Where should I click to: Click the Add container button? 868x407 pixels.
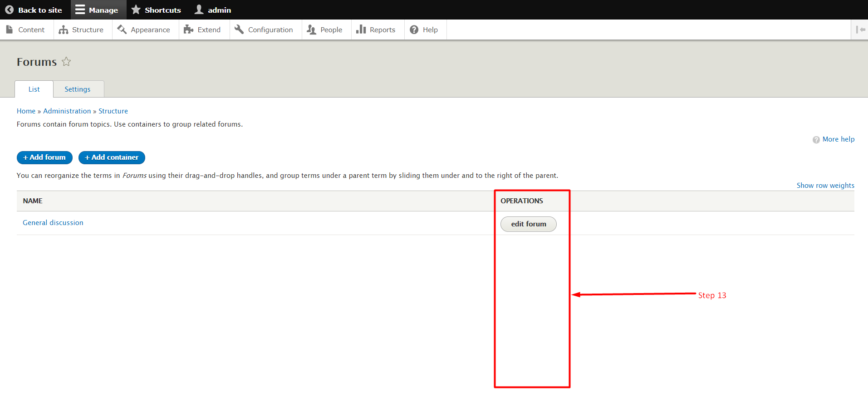112,157
